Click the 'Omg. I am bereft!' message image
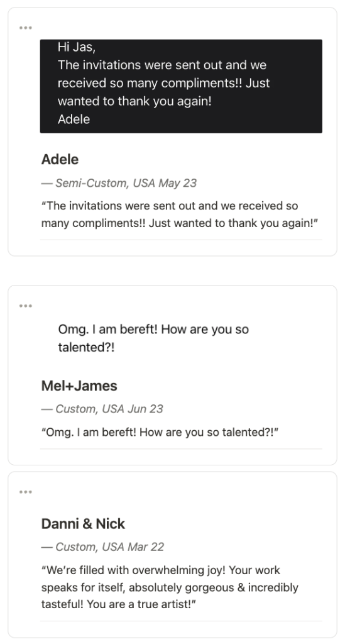 pos(181,338)
